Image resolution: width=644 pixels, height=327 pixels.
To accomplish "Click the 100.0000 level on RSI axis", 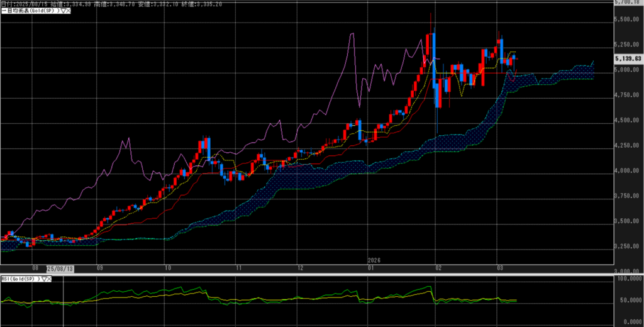I will [629, 278].
